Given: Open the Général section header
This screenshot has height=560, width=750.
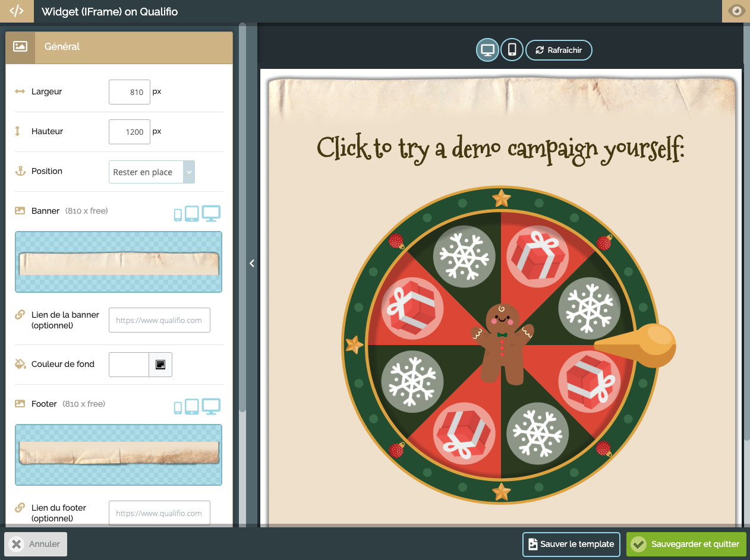Looking at the screenshot, I should (x=119, y=46).
